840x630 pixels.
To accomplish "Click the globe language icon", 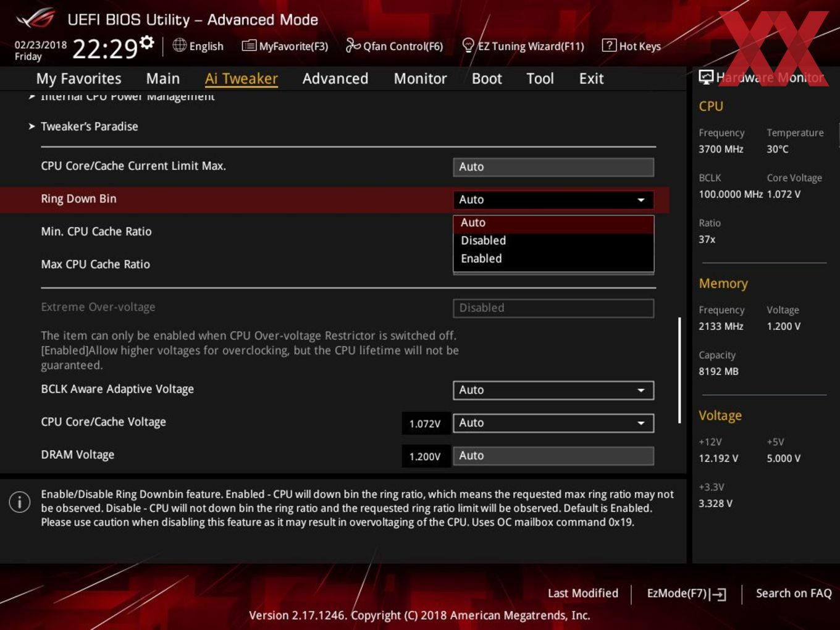I will coord(179,45).
